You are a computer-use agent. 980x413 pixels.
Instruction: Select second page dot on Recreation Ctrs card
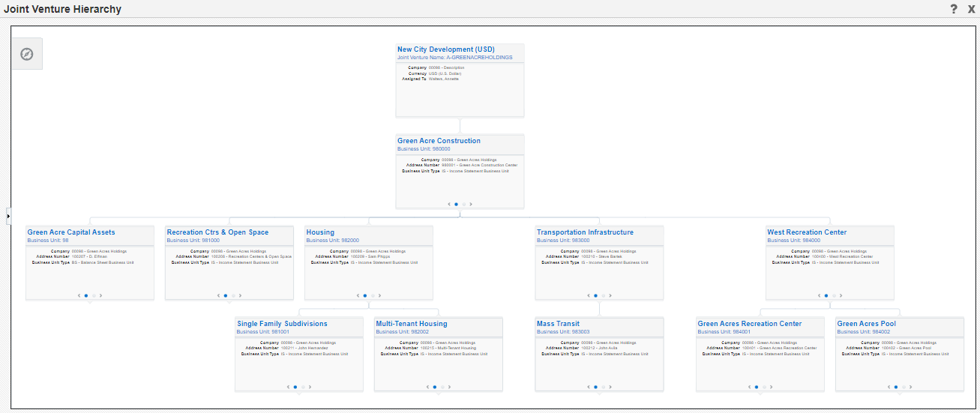coord(233,295)
